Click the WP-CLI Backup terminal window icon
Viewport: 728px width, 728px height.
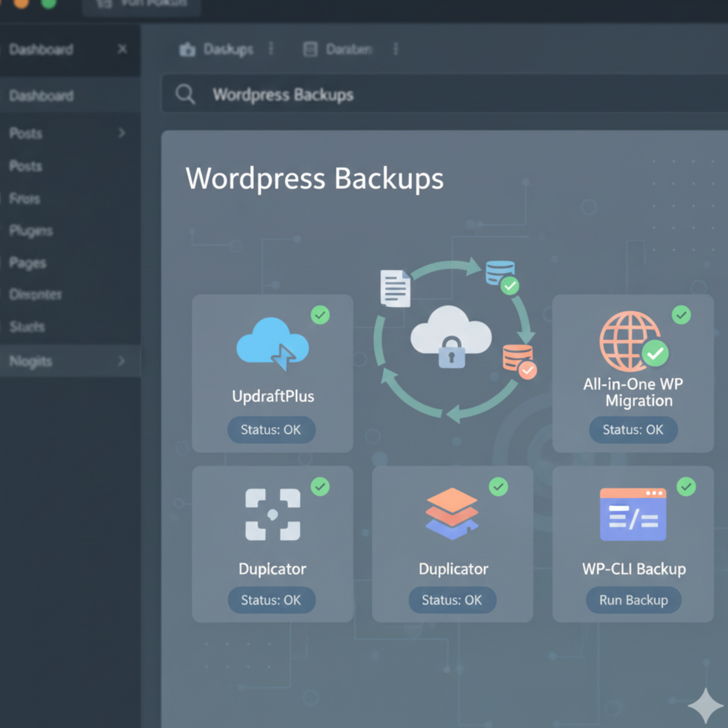633,514
